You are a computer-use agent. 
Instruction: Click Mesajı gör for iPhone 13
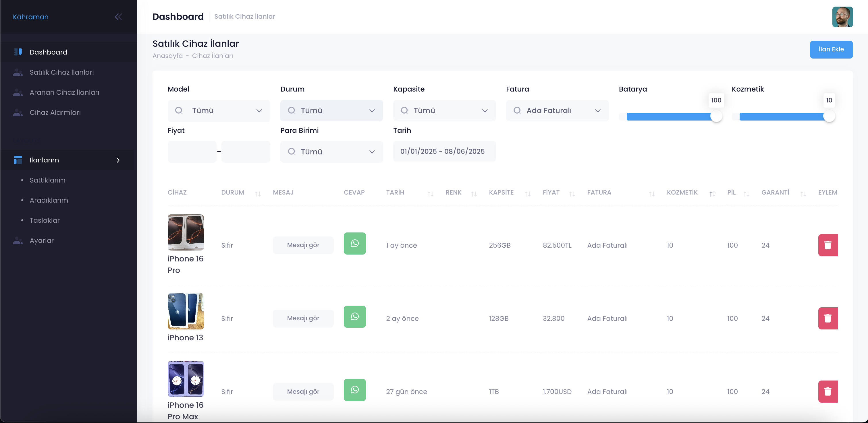tap(303, 318)
